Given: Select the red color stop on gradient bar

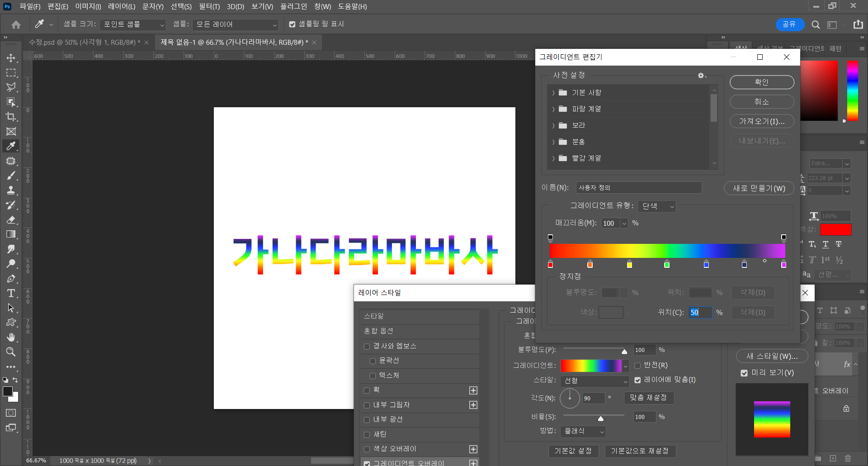Looking at the screenshot, I should click(550, 265).
